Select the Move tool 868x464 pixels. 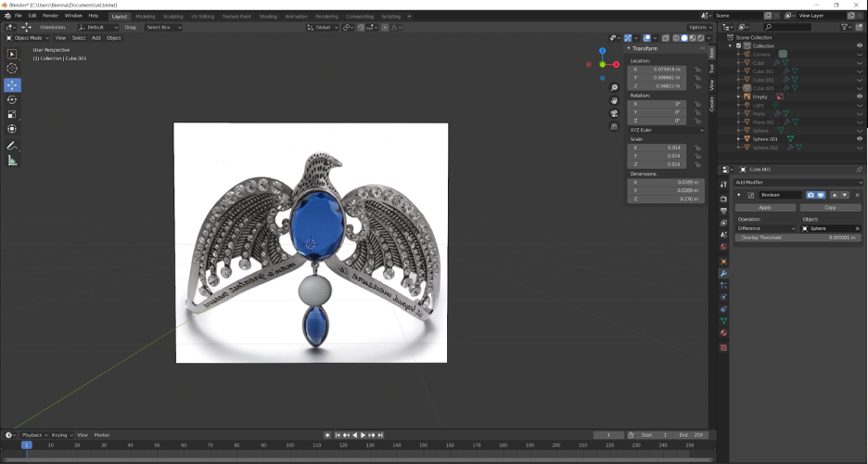(12, 84)
